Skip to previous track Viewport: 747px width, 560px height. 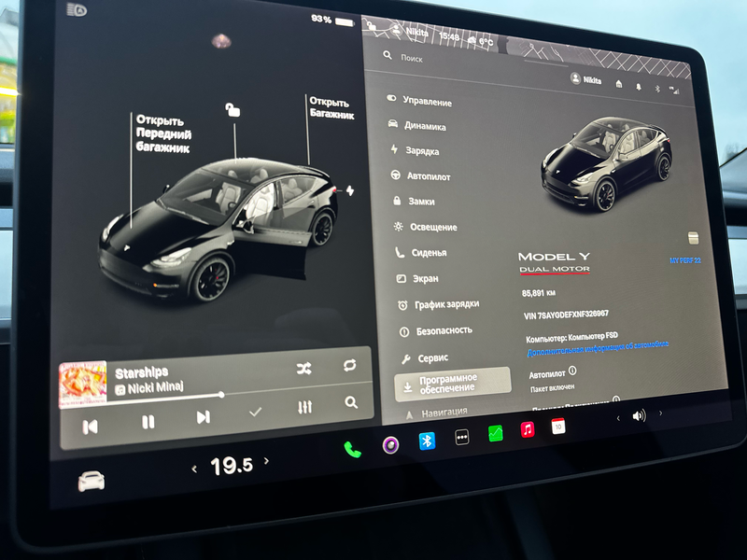90,427
